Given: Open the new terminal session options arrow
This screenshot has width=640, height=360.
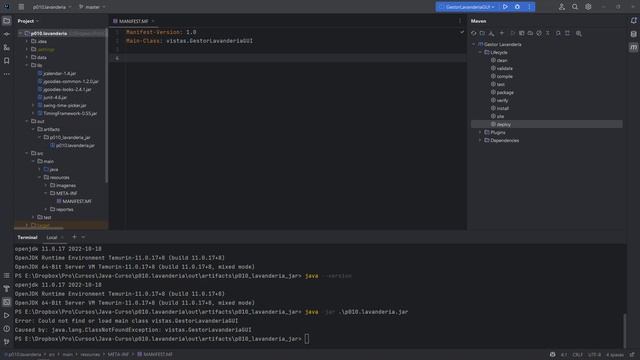Looking at the screenshot, I should 83,237.
